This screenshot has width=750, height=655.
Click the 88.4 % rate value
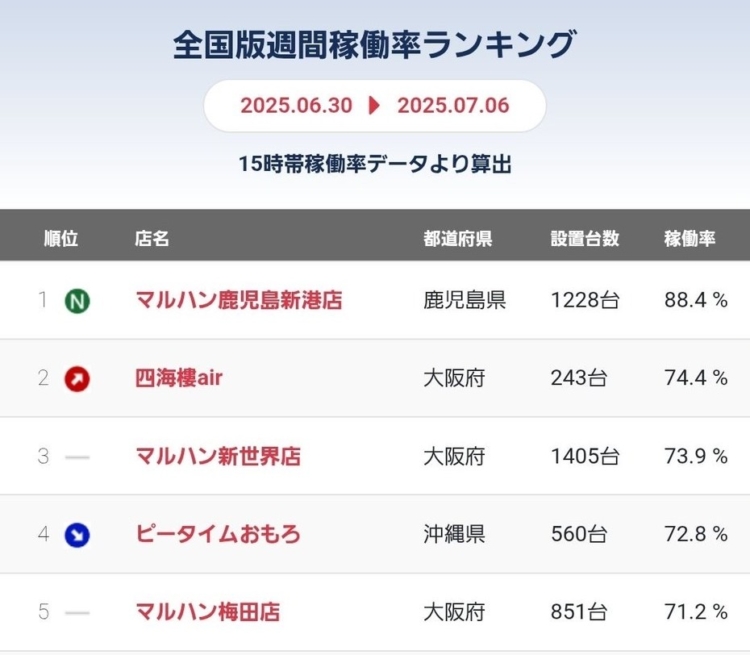coord(696,300)
